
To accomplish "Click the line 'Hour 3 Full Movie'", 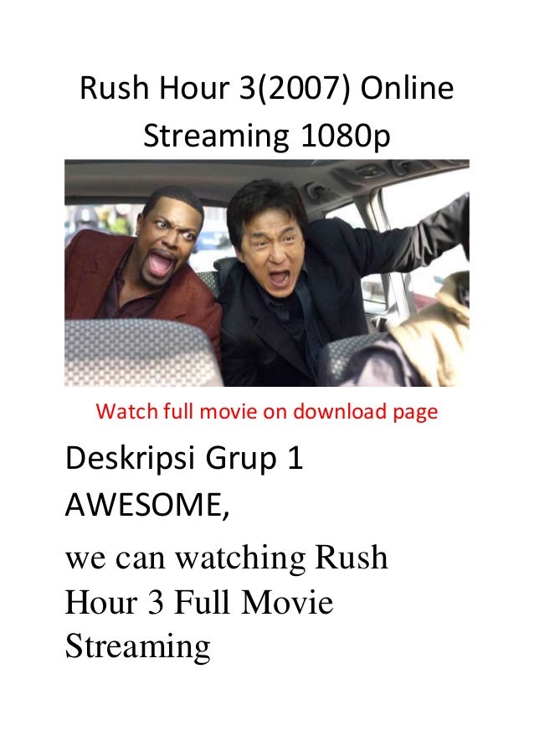I will point(199,602).
